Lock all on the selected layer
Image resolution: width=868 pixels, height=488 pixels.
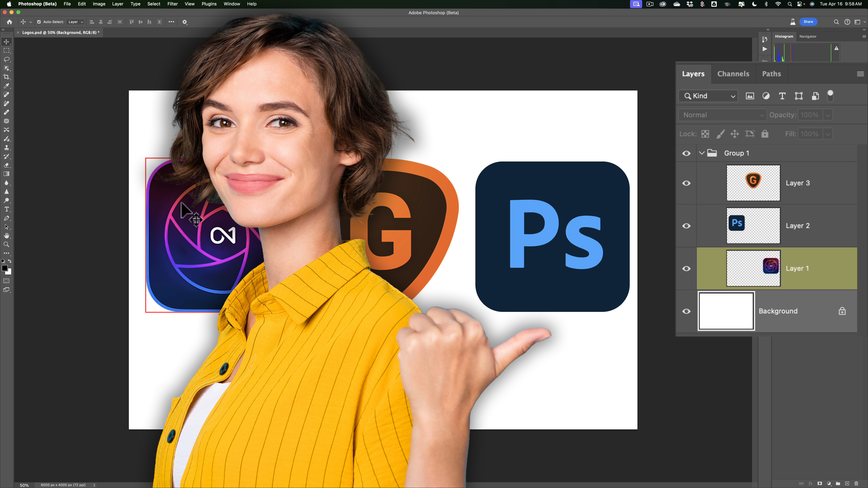pyautogui.click(x=765, y=134)
